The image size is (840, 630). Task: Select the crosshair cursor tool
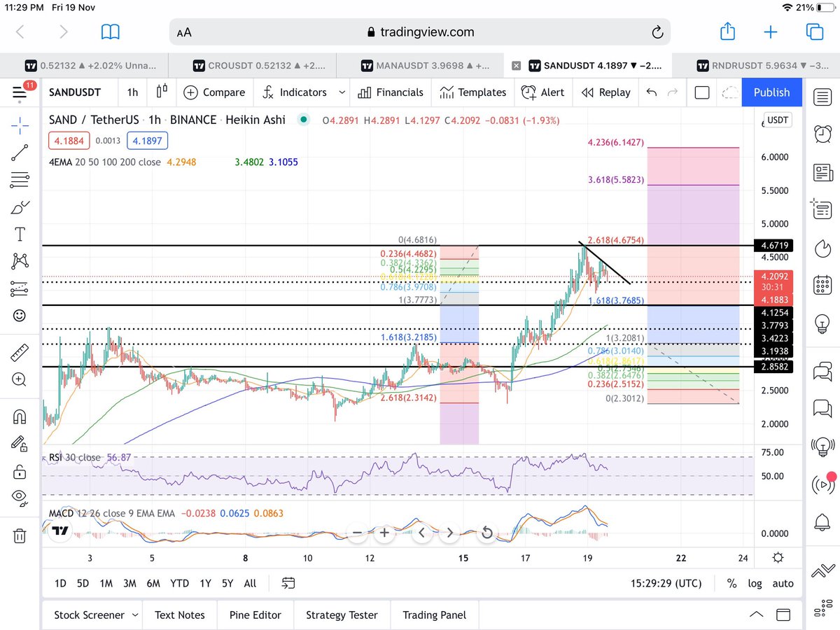pyautogui.click(x=20, y=126)
